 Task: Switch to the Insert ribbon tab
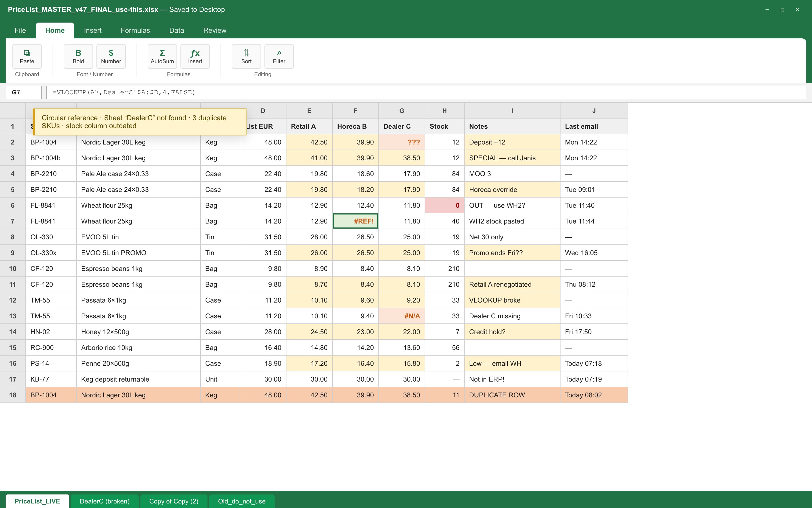click(x=92, y=30)
